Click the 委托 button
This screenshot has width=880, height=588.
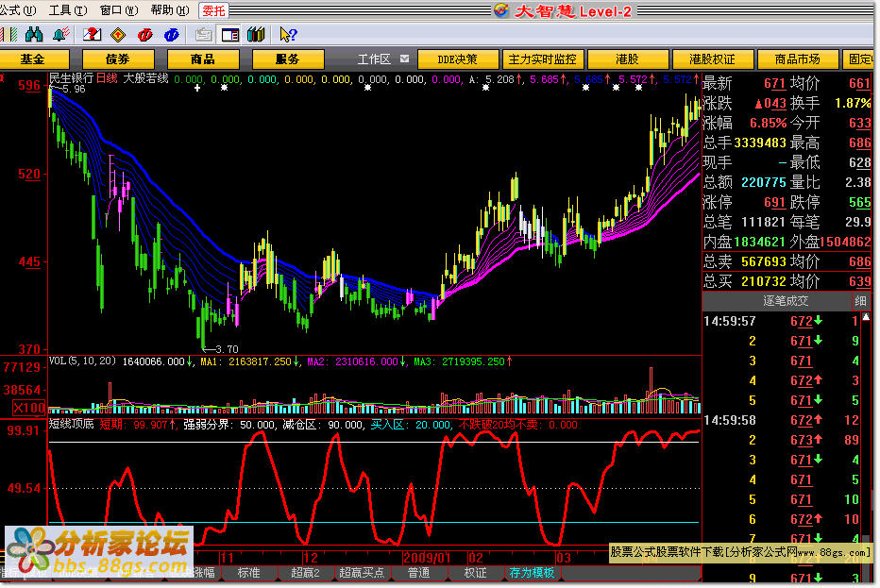click(x=213, y=10)
